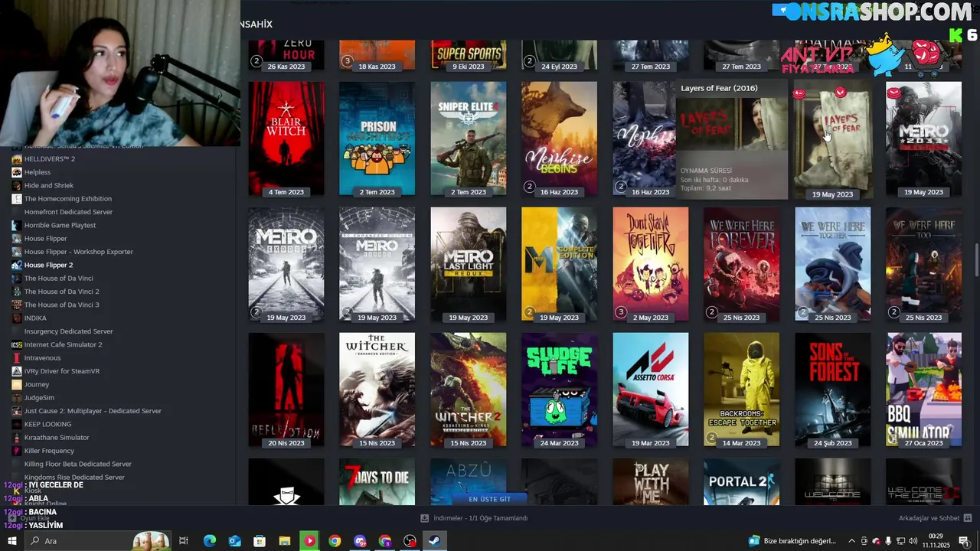Select 'Homefront Dedicated Server' list entry

tap(68, 212)
